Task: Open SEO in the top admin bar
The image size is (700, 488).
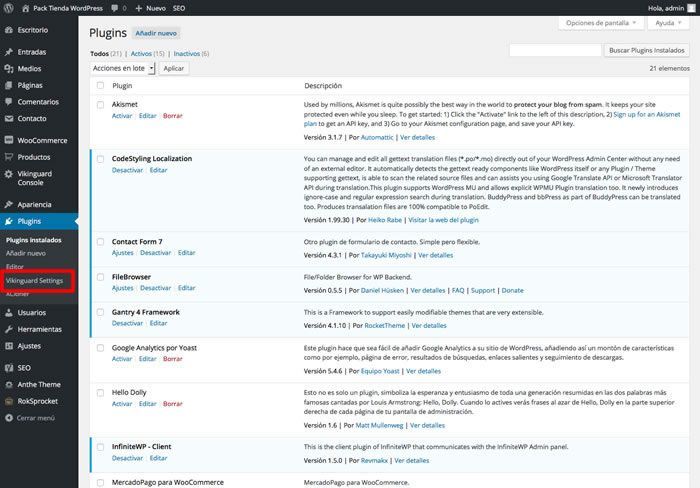Action: 179,8
